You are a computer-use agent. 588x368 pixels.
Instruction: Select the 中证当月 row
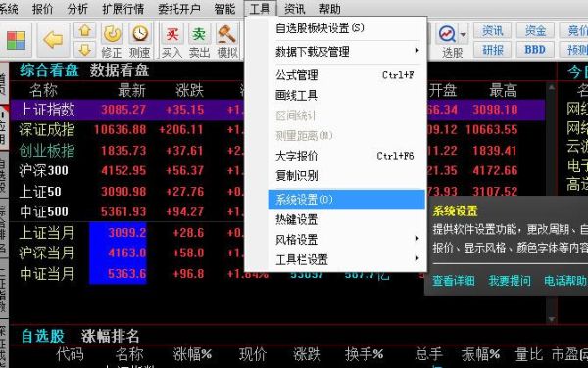click(x=277, y=274)
